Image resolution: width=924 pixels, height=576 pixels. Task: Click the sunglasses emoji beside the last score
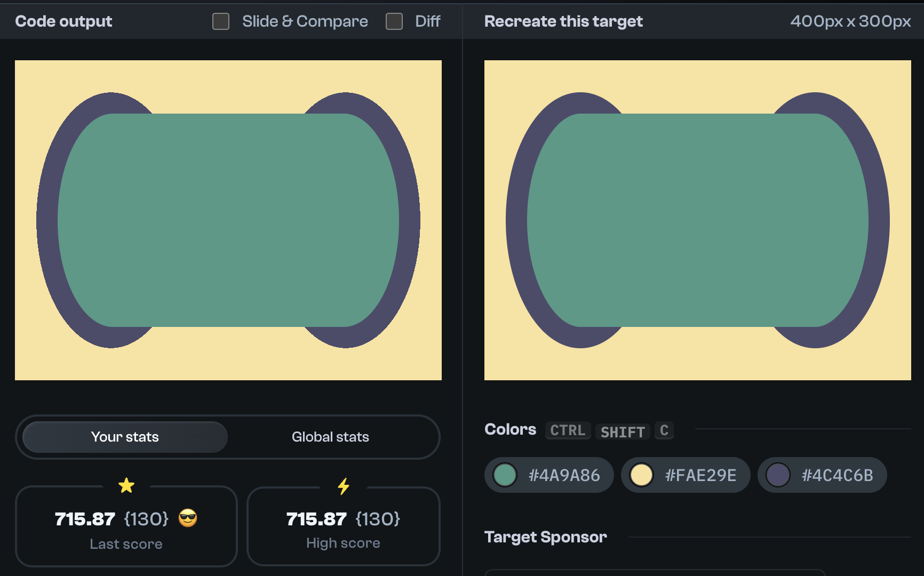[x=188, y=518]
